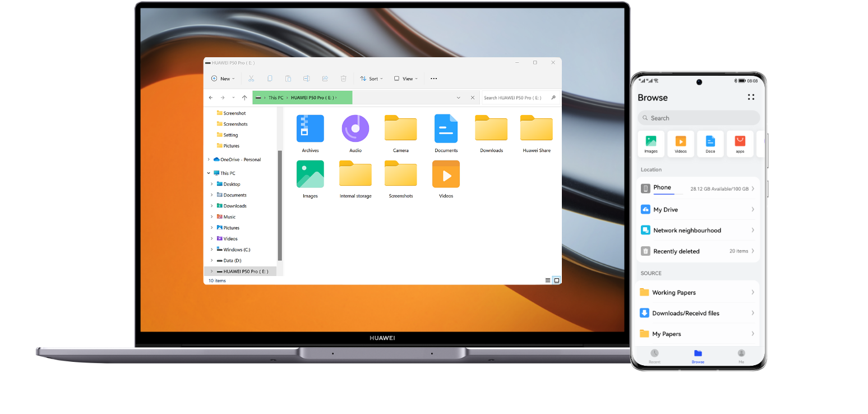Viewport: 868px width, 414px height.
Task: Open My Papers source on phone
Action: (x=698, y=334)
